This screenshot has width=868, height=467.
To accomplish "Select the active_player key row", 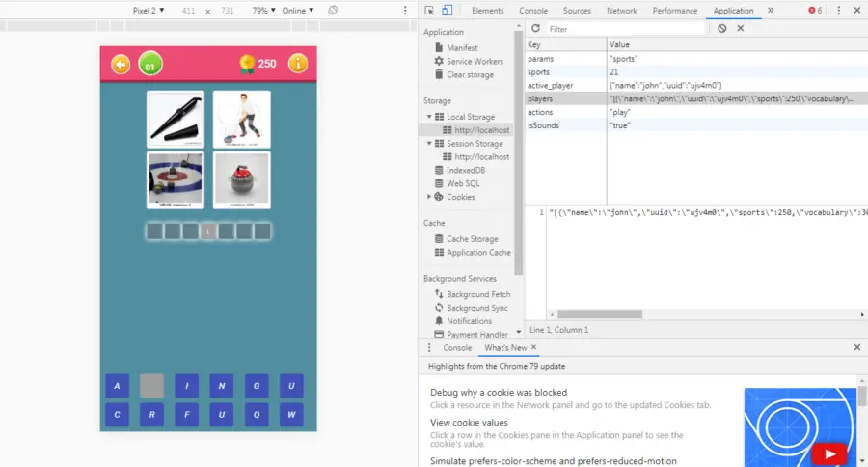I will pos(696,85).
